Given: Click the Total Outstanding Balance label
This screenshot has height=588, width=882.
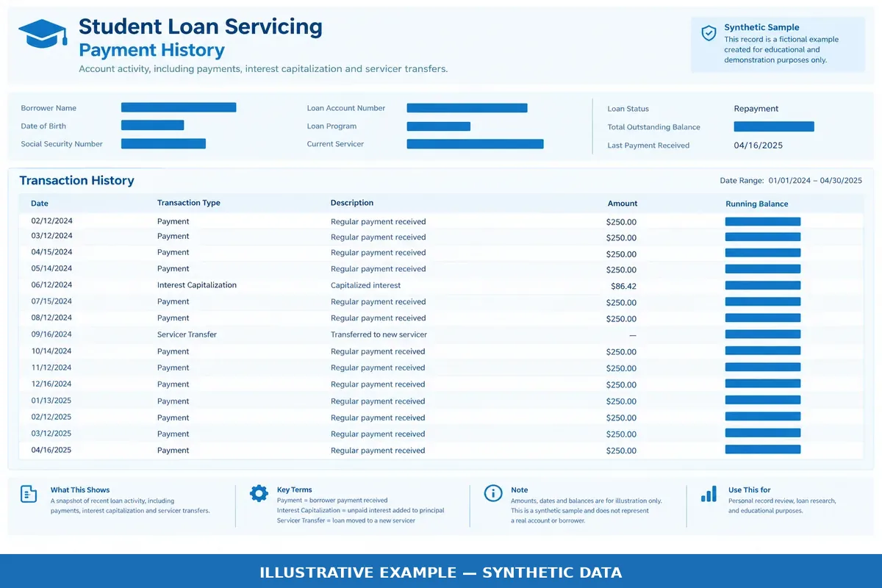Looking at the screenshot, I should pyautogui.click(x=654, y=127).
